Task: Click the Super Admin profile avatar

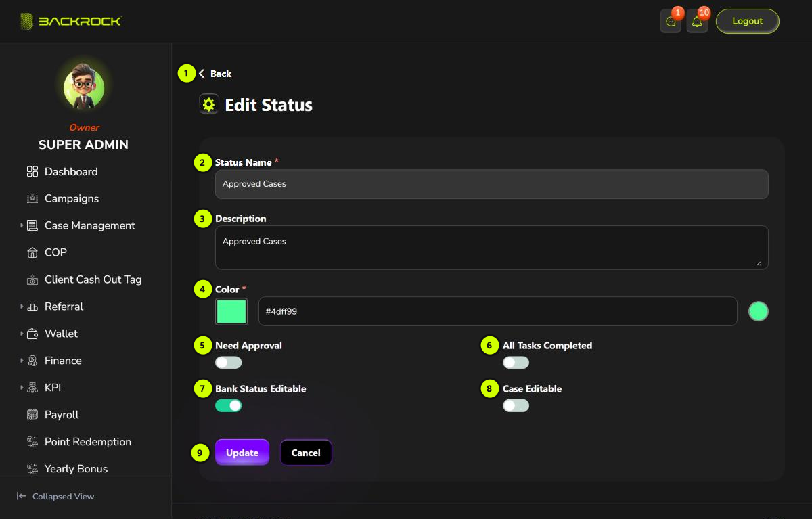Action: click(84, 87)
